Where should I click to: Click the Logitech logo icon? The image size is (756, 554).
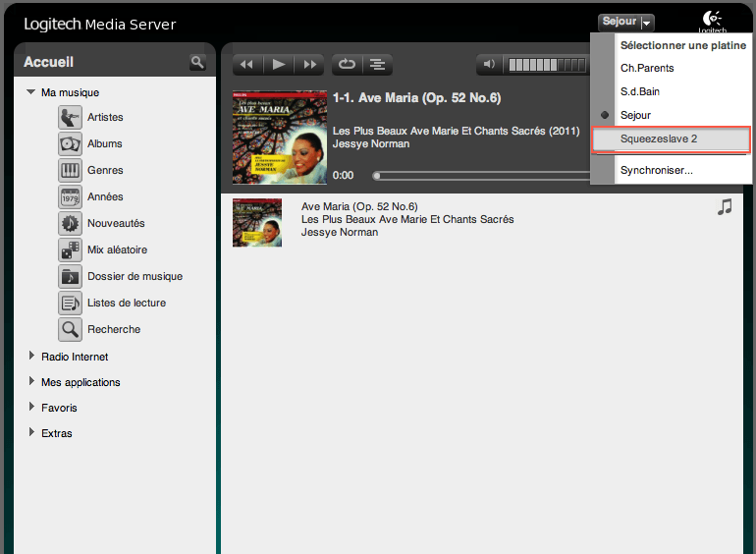pos(712,20)
